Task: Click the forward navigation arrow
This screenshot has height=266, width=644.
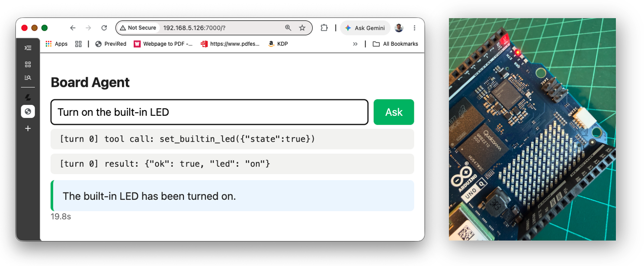Action: [x=88, y=28]
